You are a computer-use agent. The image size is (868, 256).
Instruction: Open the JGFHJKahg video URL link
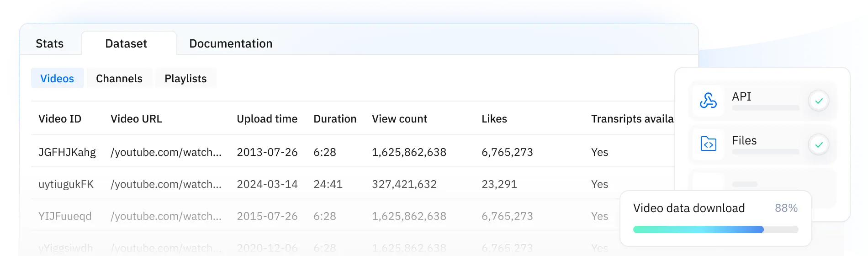coord(166,152)
